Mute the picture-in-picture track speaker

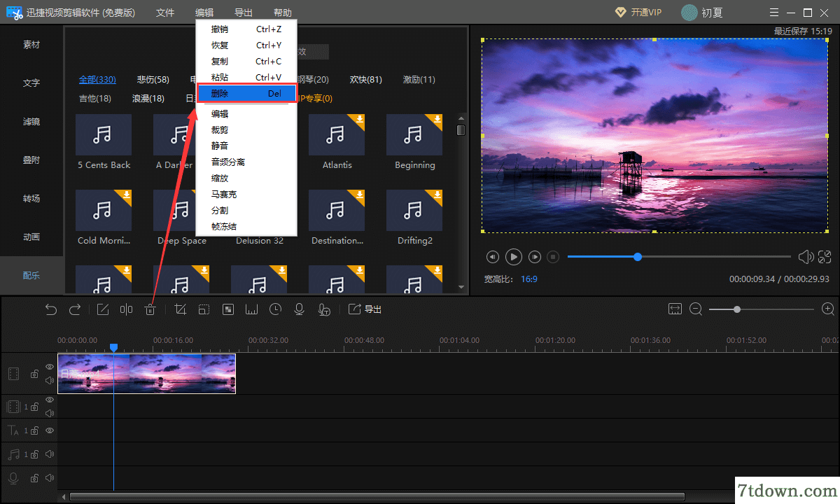[x=50, y=413]
